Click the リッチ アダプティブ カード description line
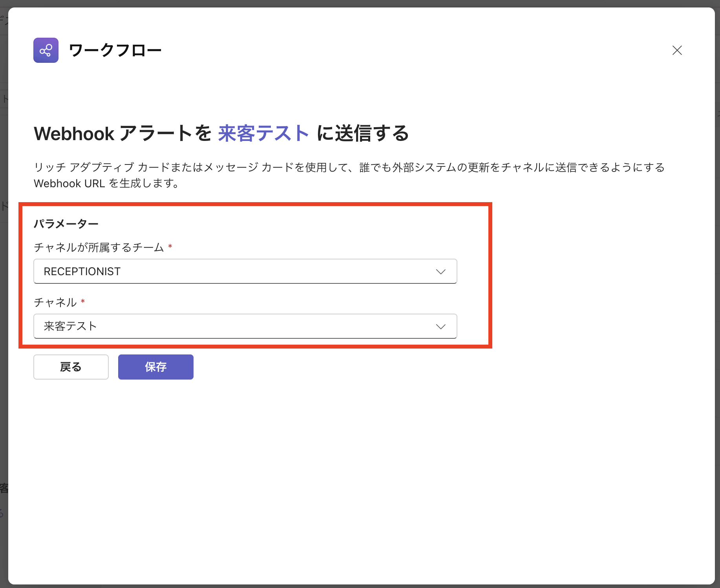Image resolution: width=720 pixels, height=588 pixels. point(349,168)
